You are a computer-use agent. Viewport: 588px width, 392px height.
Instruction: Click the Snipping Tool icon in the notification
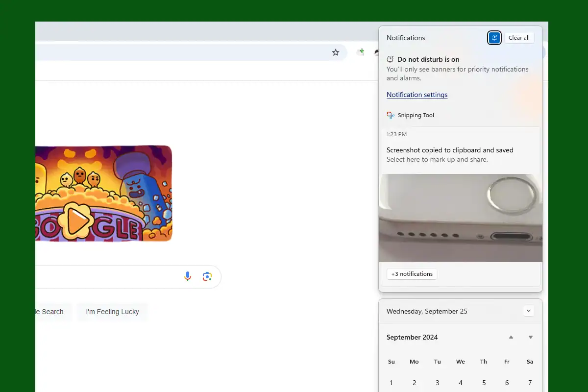pyautogui.click(x=390, y=115)
